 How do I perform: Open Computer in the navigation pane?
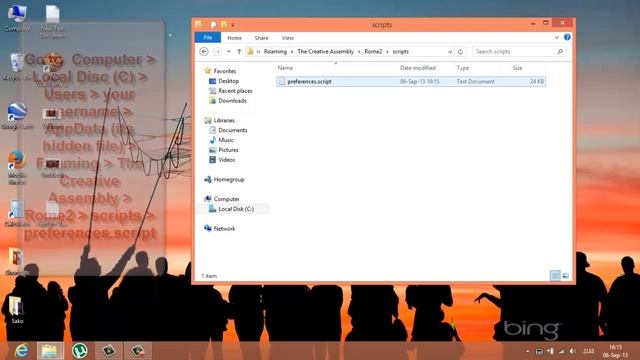[227, 199]
